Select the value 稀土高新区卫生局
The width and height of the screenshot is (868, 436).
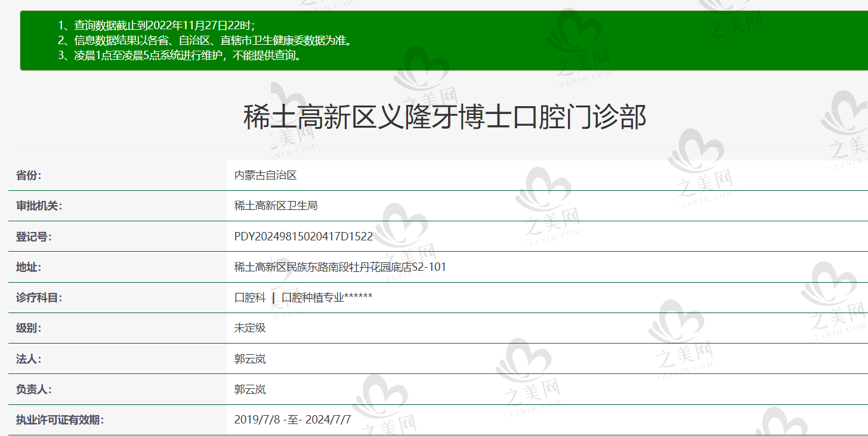point(276,206)
